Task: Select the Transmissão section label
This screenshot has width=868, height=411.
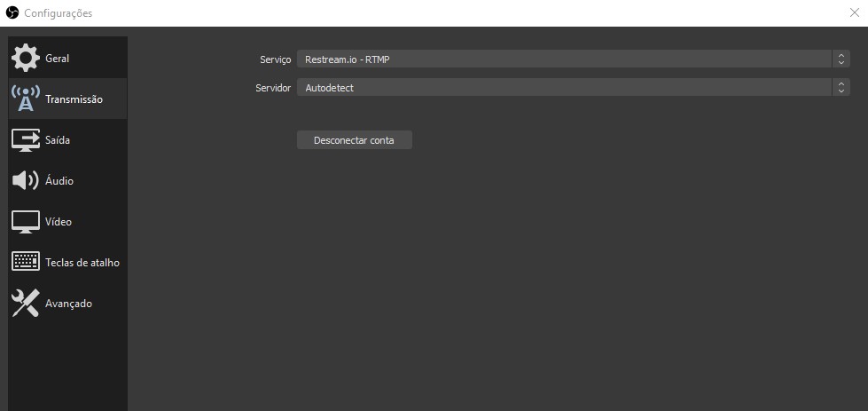Action: [x=74, y=99]
